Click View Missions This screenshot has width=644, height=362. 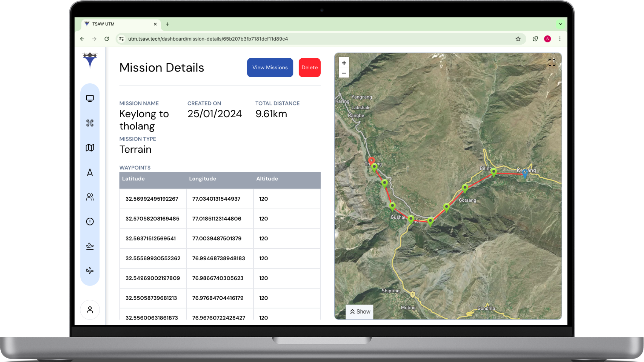click(270, 68)
